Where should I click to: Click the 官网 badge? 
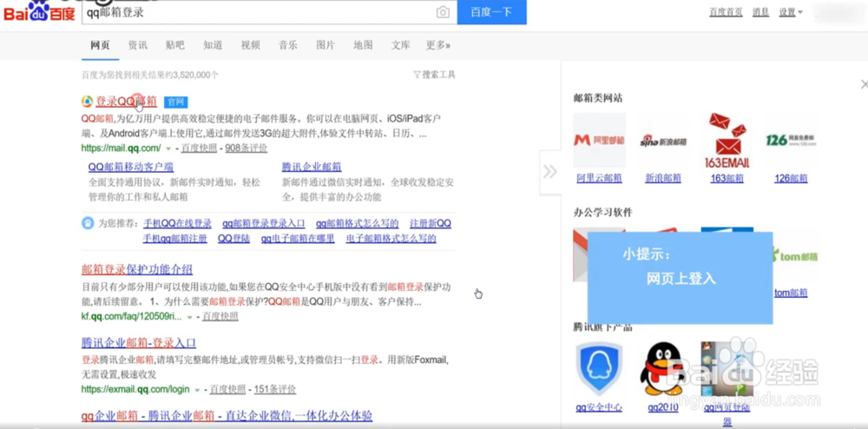(x=176, y=102)
